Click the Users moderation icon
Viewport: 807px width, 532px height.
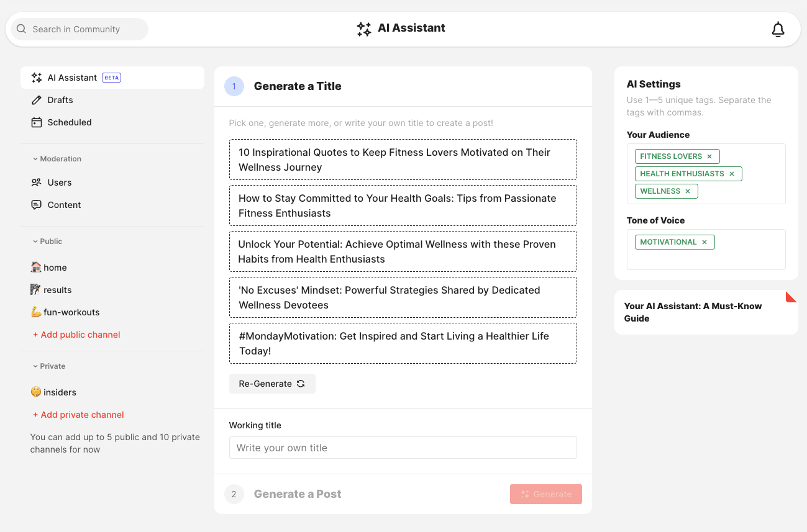coord(36,182)
